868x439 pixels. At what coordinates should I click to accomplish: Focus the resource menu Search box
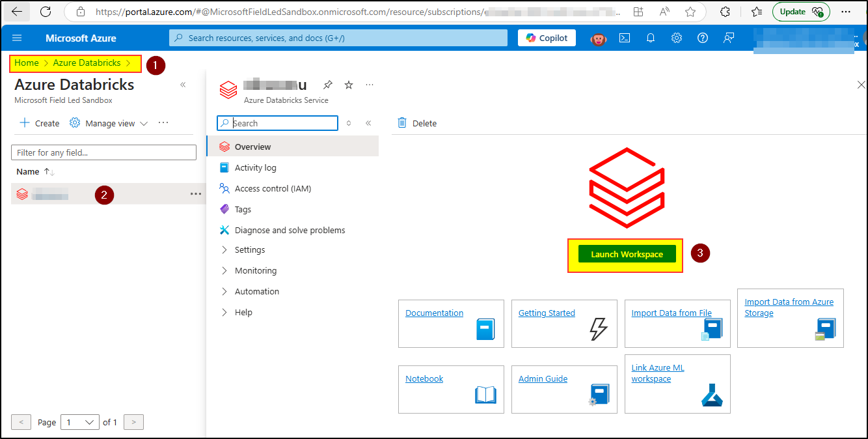277,123
